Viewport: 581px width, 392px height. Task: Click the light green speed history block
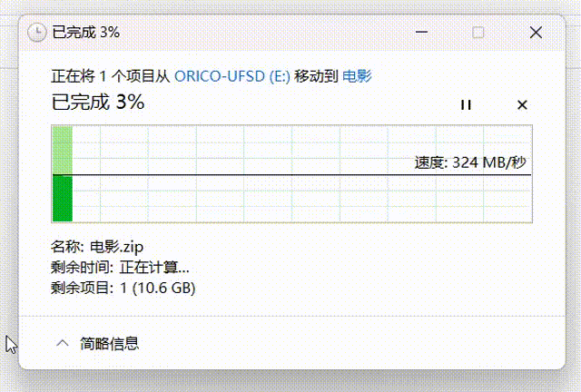coord(63,150)
